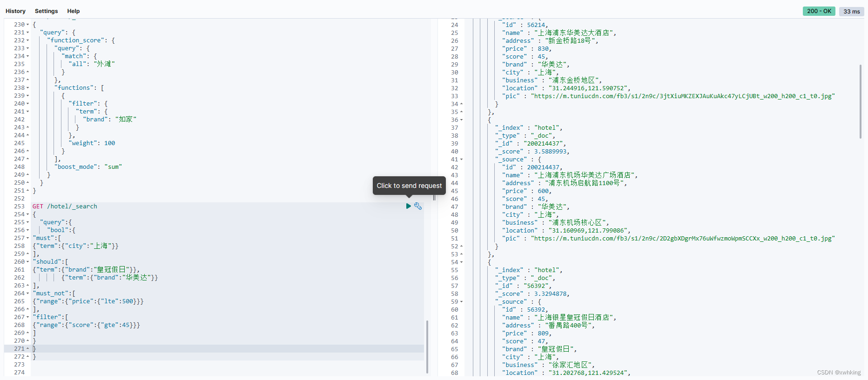Collapse the functions array at line 238

click(27, 88)
